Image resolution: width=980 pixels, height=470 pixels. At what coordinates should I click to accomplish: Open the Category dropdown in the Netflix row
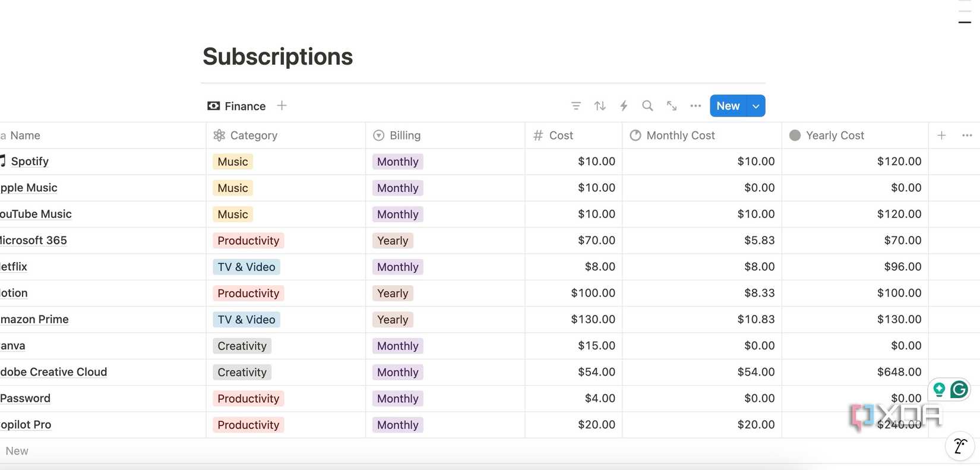tap(246, 267)
